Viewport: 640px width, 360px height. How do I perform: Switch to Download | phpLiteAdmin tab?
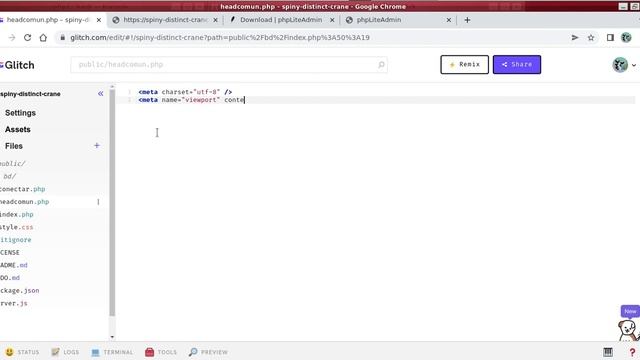(281, 20)
